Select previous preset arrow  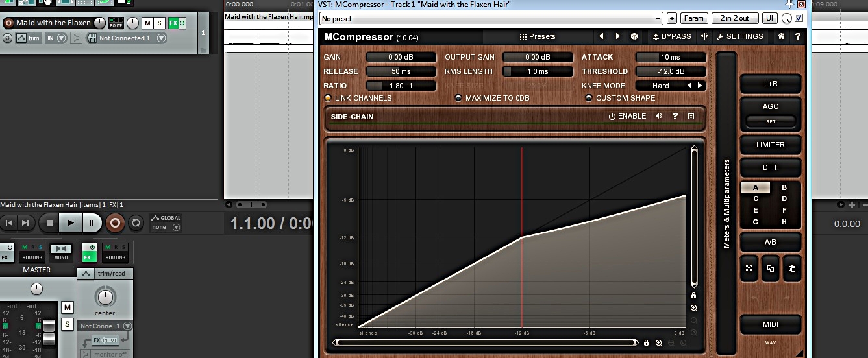[601, 37]
